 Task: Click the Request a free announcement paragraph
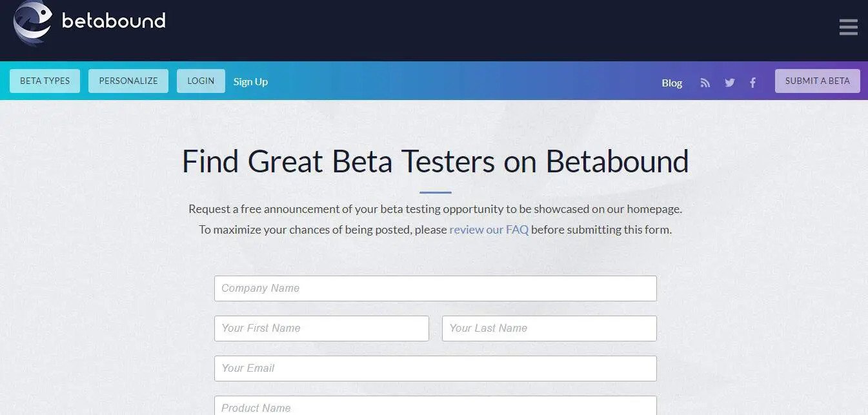tap(435, 209)
